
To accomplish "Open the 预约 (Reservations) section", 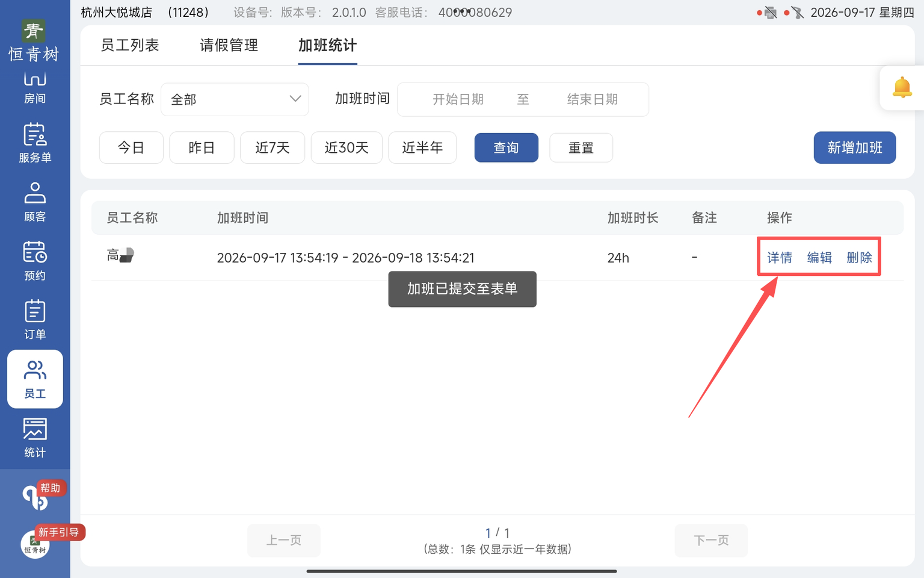I will pyautogui.click(x=35, y=261).
